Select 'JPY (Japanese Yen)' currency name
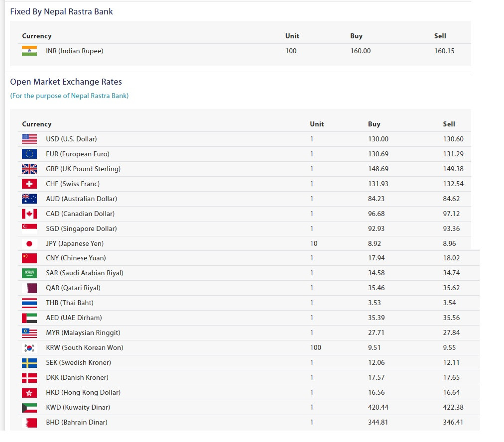This screenshot has height=442, width=504. click(75, 243)
